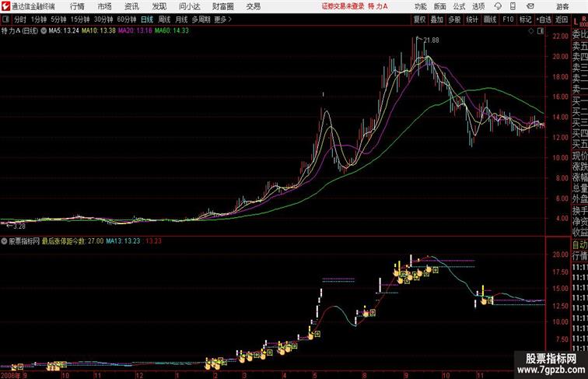Click the 3.28 low price label
This screenshot has width=588, height=379.
click(19, 226)
